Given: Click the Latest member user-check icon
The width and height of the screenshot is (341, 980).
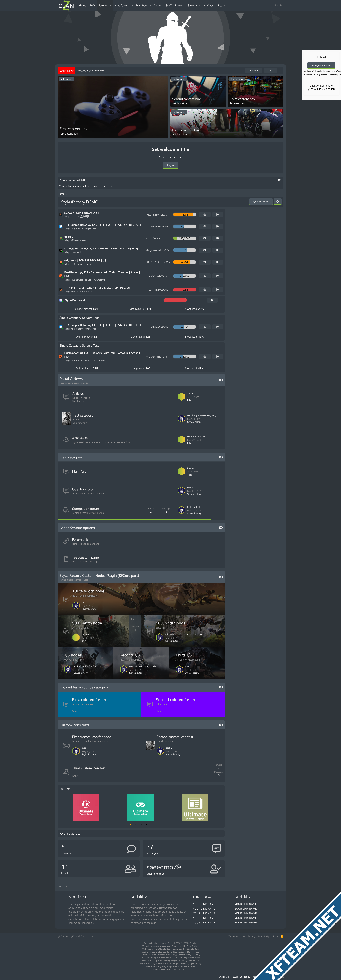Looking at the screenshot, I should tap(216, 869).
